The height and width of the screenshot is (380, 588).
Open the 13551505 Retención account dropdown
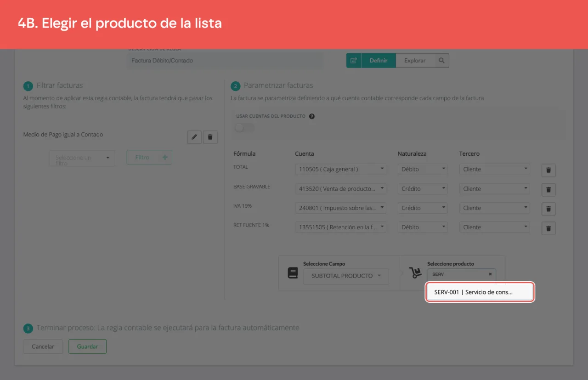pos(341,227)
